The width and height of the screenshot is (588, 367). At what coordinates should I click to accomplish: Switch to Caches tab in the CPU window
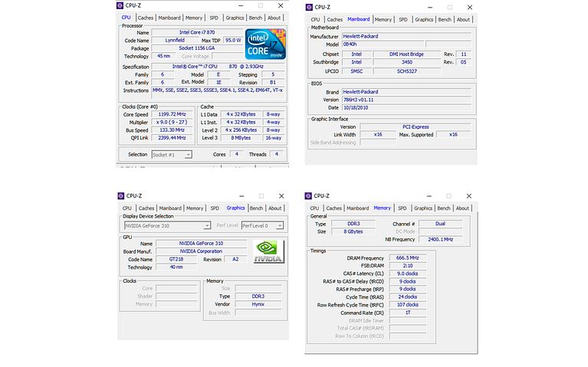(146, 18)
